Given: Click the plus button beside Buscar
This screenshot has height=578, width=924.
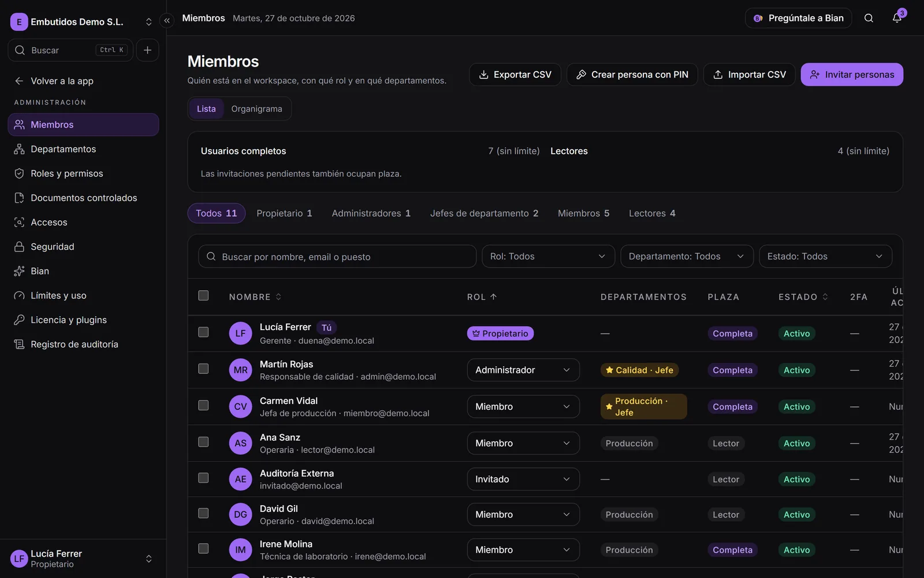Looking at the screenshot, I should tap(147, 50).
